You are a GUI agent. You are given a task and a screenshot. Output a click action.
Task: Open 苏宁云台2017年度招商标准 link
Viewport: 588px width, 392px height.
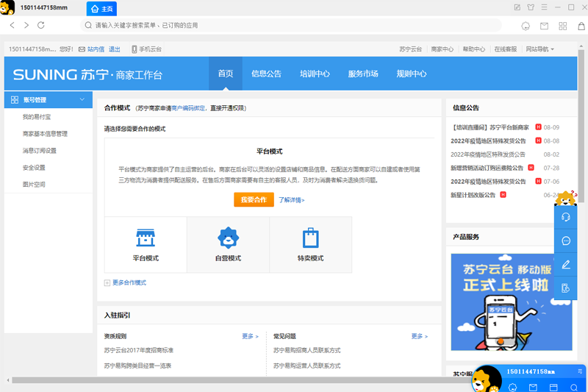[x=139, y=350]
